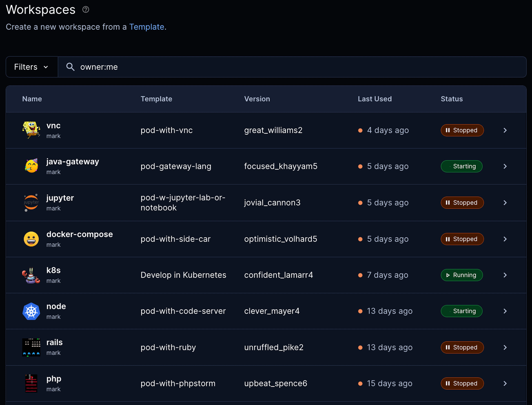Click the grinning emoji for docker-compose
This screenshot has height=405, width=532.
pos(31,239)
